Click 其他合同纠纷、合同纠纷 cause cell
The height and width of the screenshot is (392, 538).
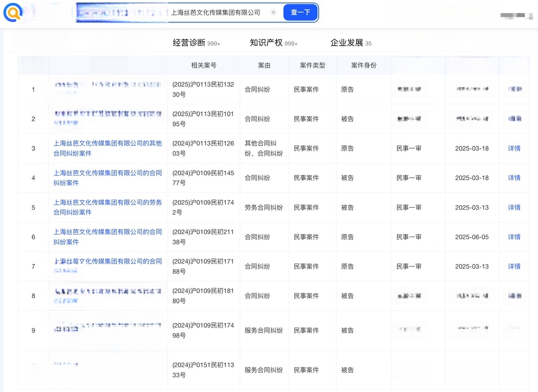coord(263,148)
